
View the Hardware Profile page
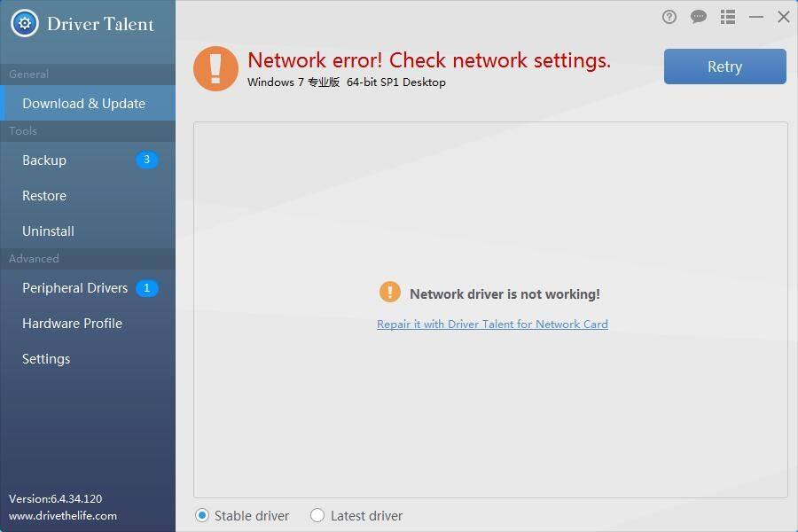(88, 324)
